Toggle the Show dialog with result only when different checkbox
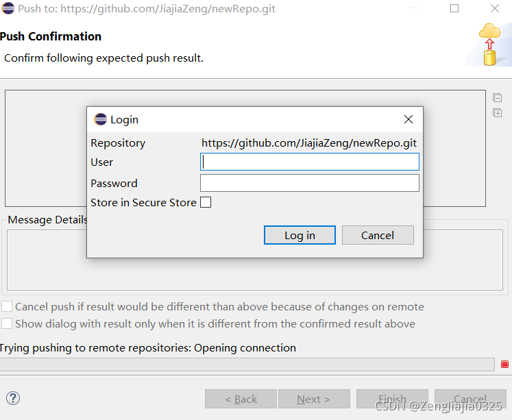 pyautogui.click(x=7, y=323)
